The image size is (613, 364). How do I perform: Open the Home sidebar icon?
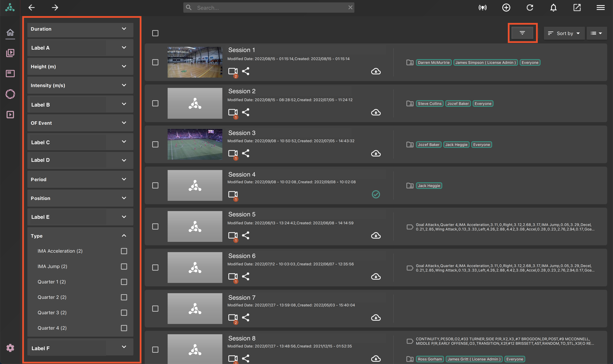[10, 32]
